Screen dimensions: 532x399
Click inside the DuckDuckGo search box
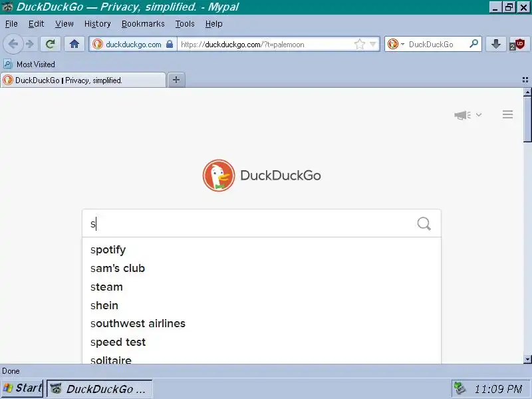[x=249, y=223]
